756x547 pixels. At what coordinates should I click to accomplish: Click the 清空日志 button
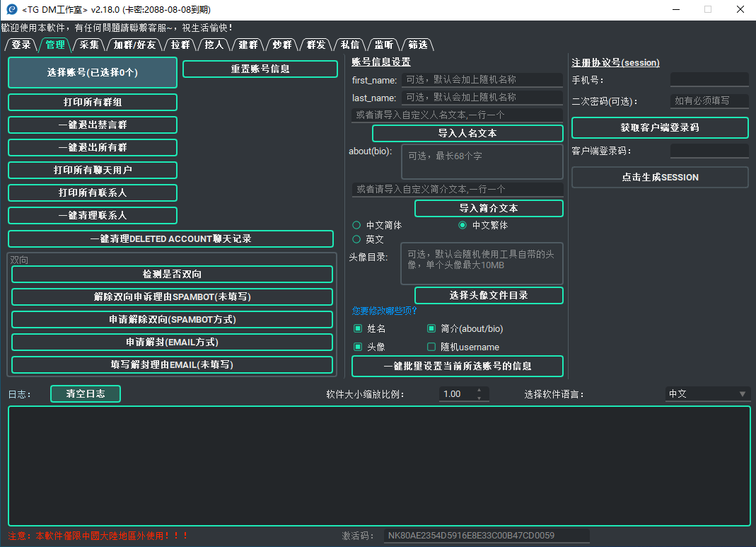coord(86,393)
